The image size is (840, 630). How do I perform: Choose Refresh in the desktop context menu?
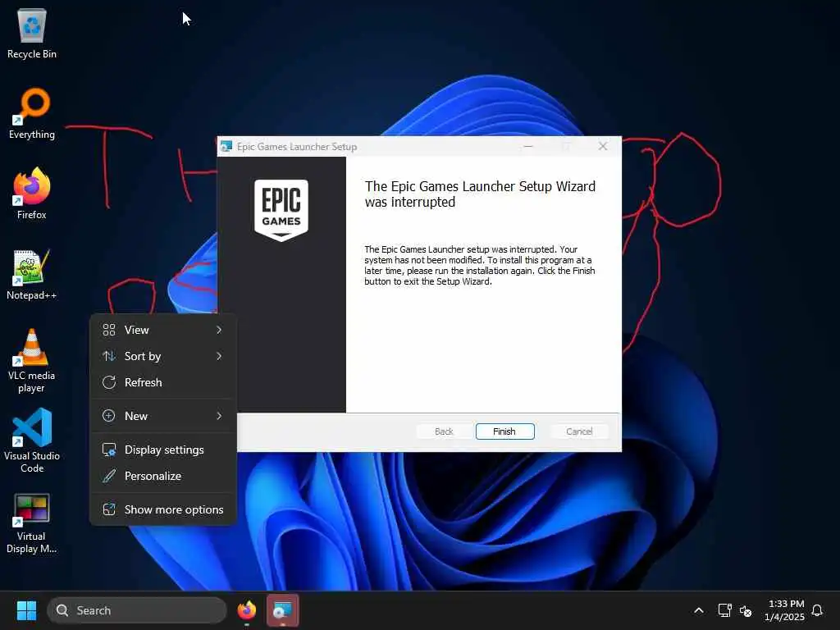(163, 382)
